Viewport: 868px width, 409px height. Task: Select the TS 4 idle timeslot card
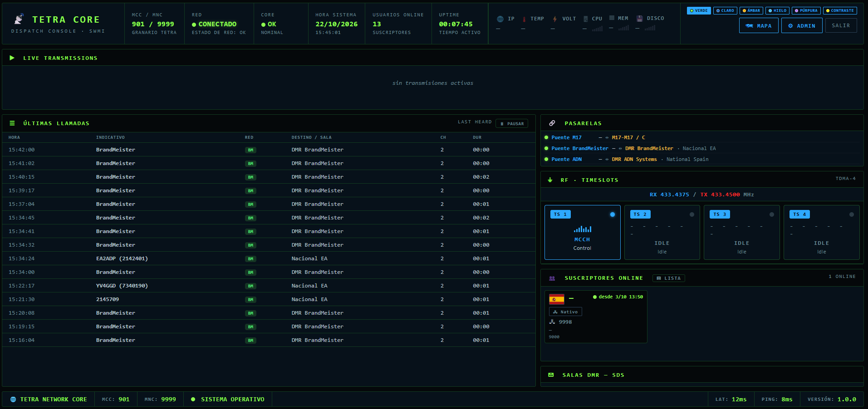(x=822, y=232)
